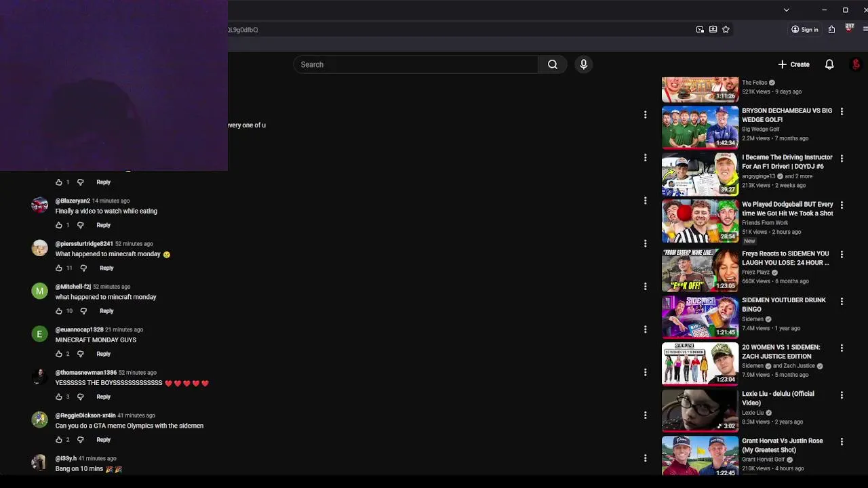
Task: Click the browser Sign in button
Action: pyautogui.click(x=804, y=29)
